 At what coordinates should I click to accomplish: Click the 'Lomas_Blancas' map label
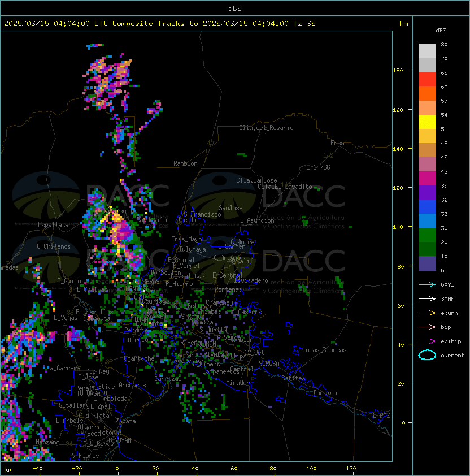coord(324,350)
